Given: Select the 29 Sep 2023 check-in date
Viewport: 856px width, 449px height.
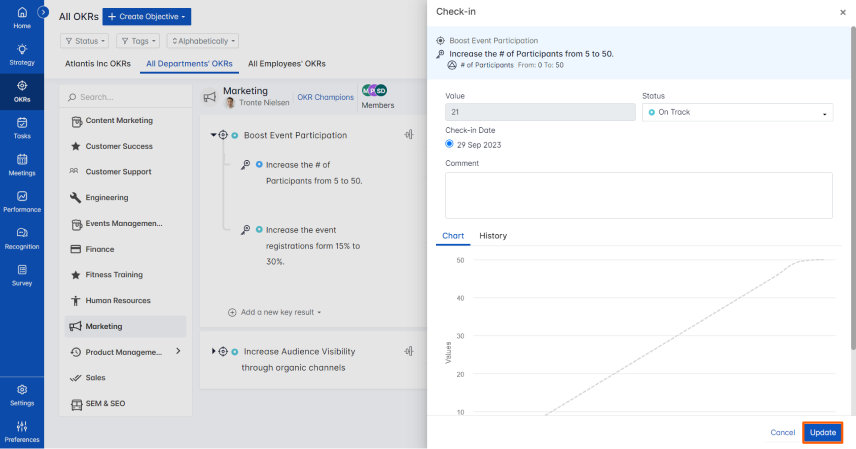Looking at the screenshot, I should (449, 144).
